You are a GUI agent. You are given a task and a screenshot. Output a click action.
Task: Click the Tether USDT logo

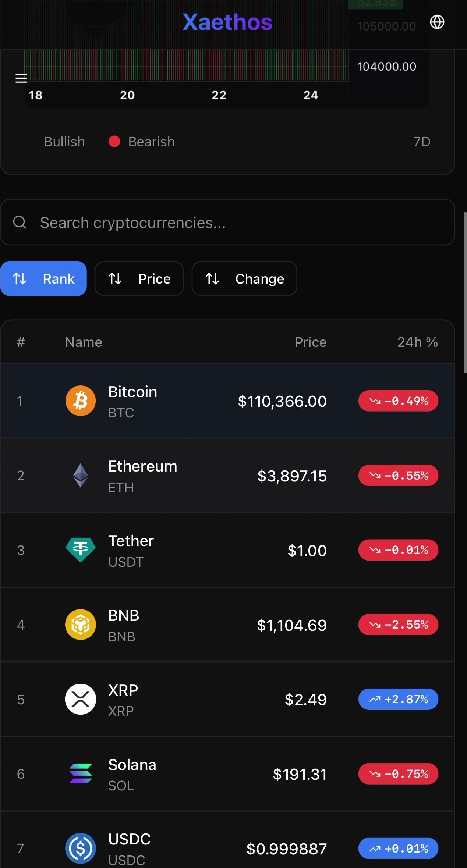81,550
